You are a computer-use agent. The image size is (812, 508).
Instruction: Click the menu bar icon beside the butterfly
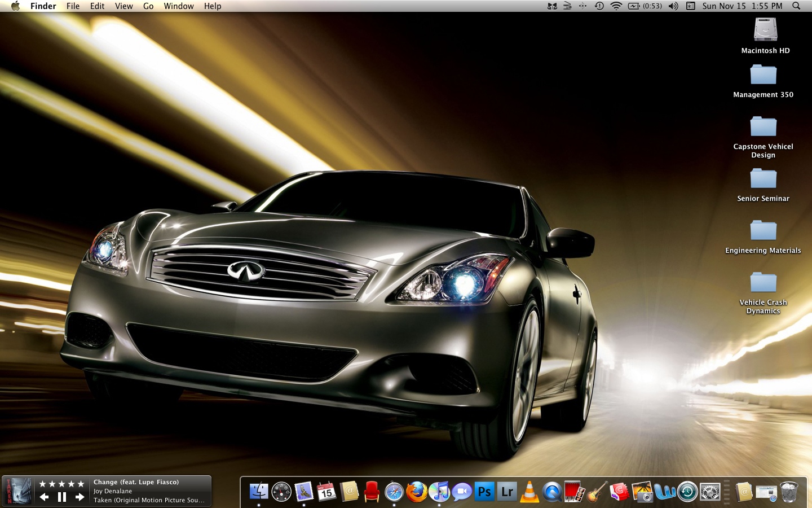(567, 6)
